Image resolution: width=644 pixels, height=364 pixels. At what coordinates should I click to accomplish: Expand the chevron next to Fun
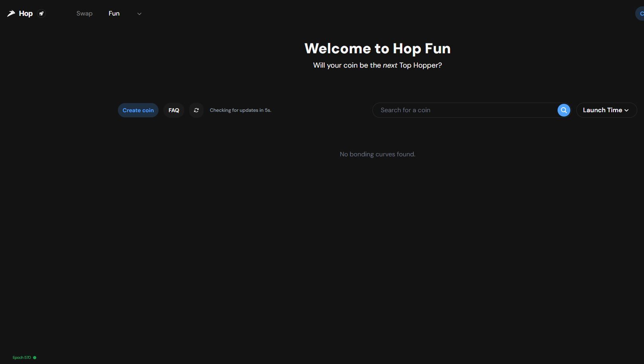139,14
